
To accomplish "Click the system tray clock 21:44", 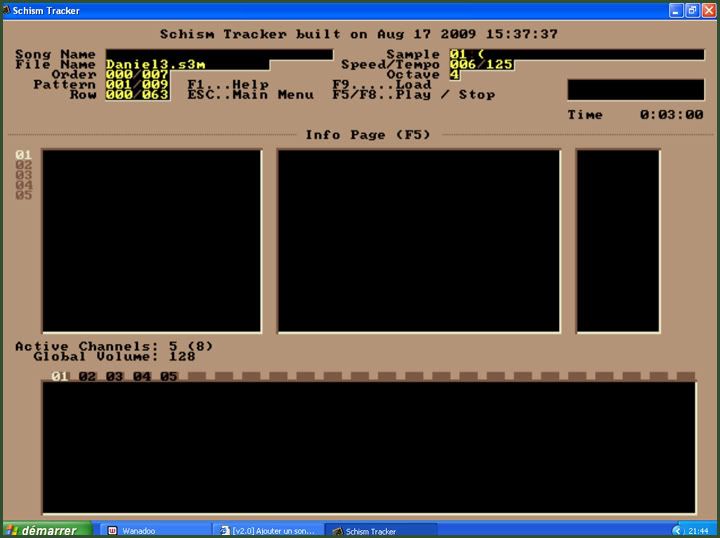I will coord(698,531).
